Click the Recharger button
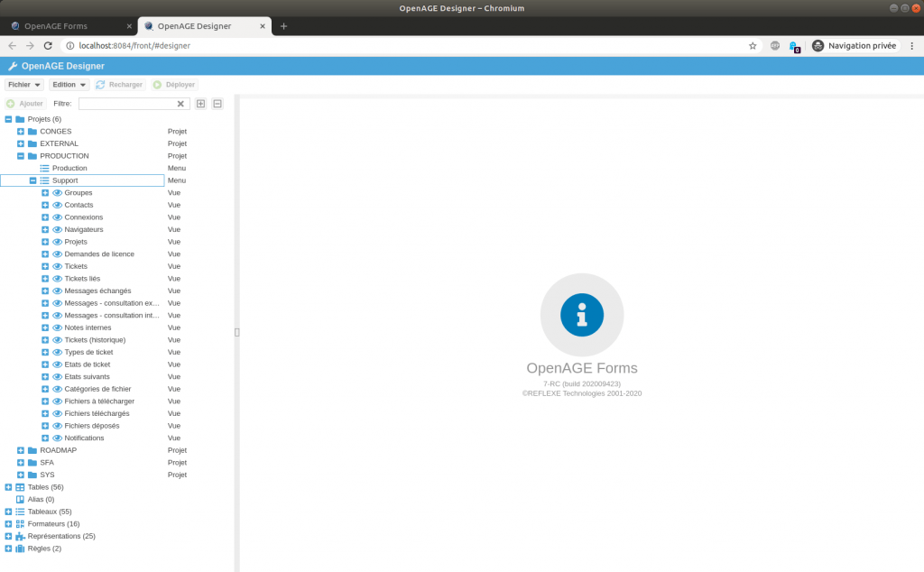Screen dimensions: 924x572 point(119,85)
